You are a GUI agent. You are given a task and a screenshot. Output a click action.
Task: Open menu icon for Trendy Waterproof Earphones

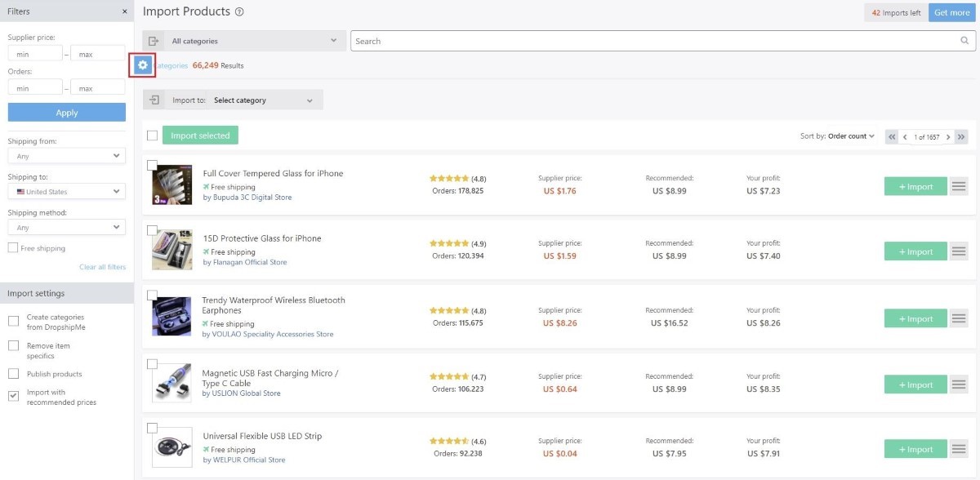(959, 318)
